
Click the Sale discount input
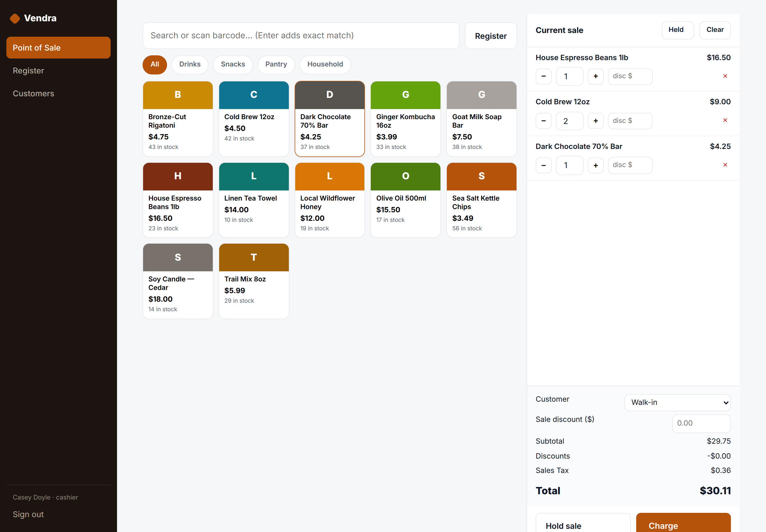(x=701, y=423)
